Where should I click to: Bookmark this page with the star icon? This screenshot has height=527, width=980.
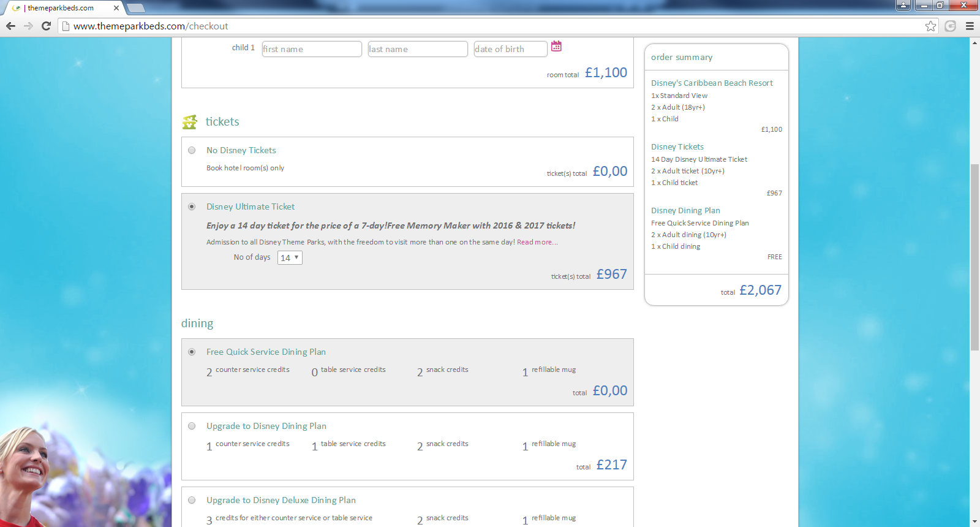click(x=931, y=26)
